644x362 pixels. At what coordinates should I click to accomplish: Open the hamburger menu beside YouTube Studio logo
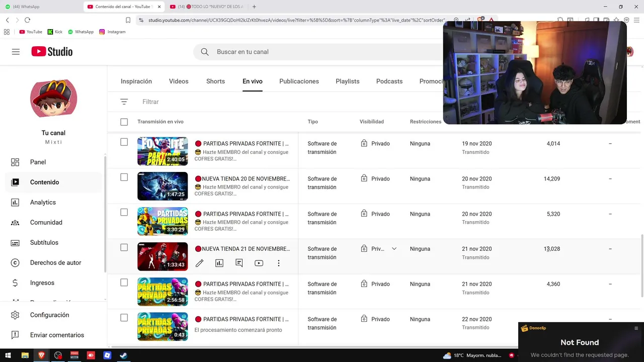[x=16, y=52]
